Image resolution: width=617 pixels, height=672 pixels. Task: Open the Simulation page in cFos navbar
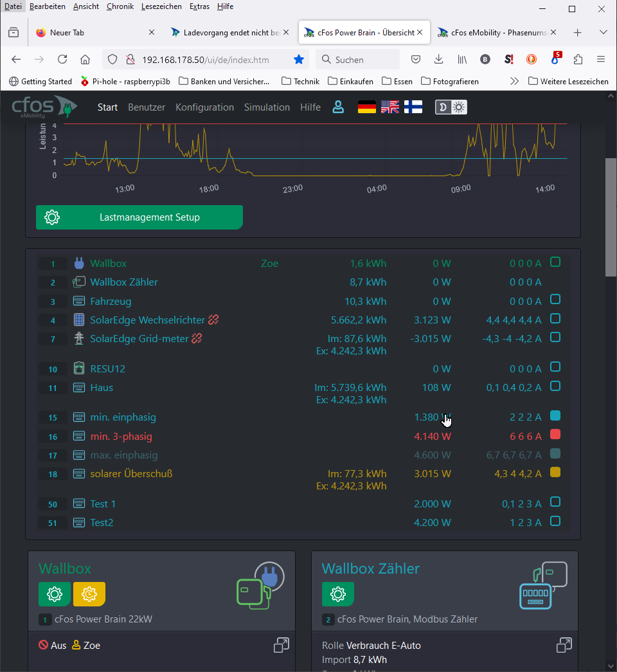pyautogui.click(x=267, y=107)
